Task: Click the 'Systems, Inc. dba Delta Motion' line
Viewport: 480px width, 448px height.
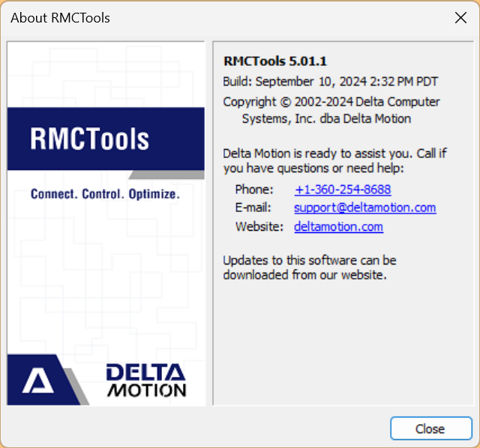Action: [326, 118]
